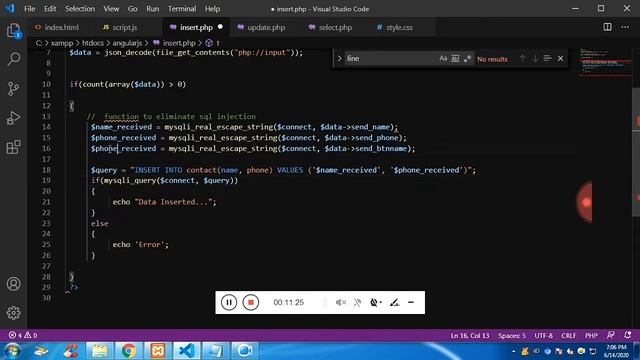Click 'insert.php' in the breadcrumb path

click(179, 43)
